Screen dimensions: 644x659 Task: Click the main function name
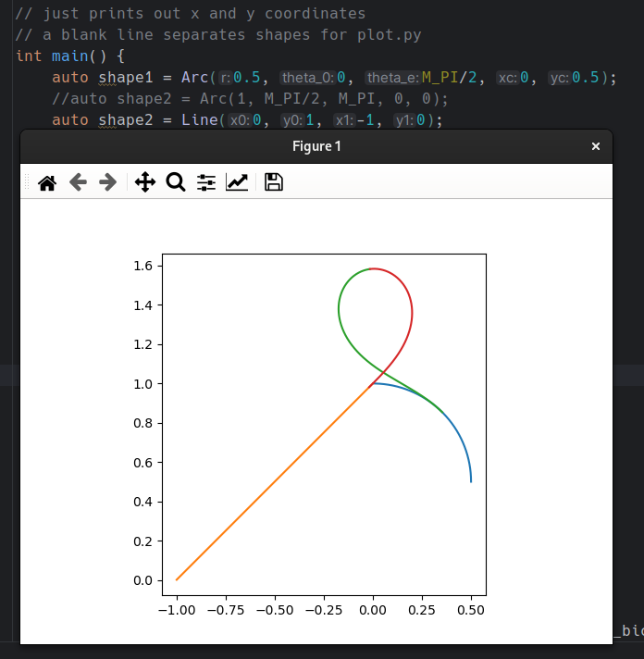tap(69, 56)
